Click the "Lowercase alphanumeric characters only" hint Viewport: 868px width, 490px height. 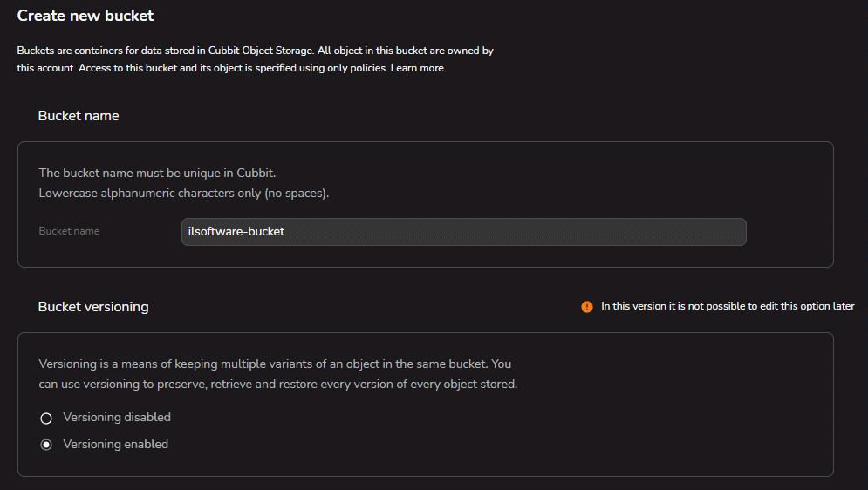click(184, 193)
